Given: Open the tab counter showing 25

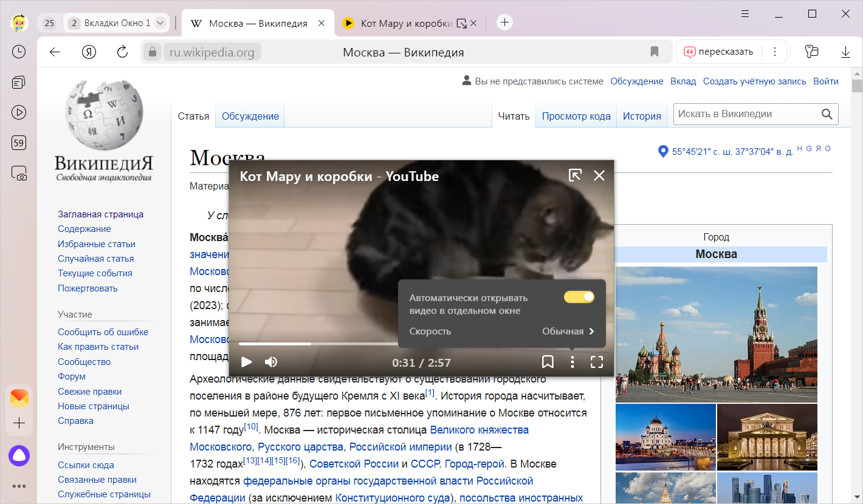Looking at the screenshot, I should (x=49, y=23).
